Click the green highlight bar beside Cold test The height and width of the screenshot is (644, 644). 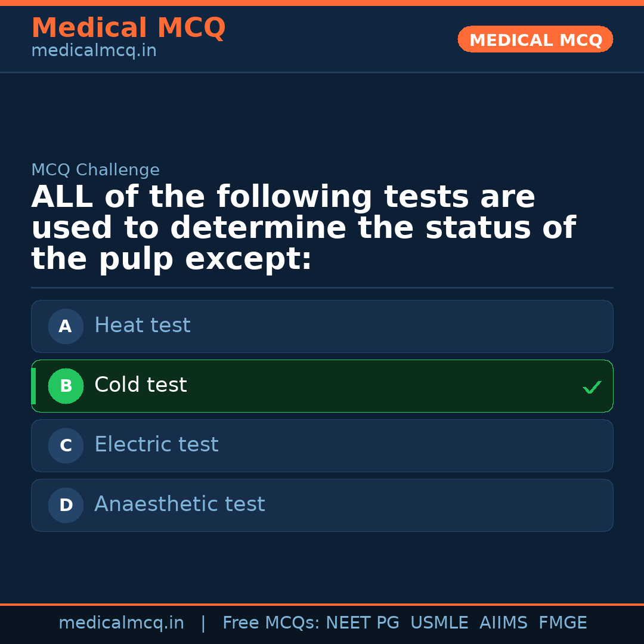(x=33, y=386)
